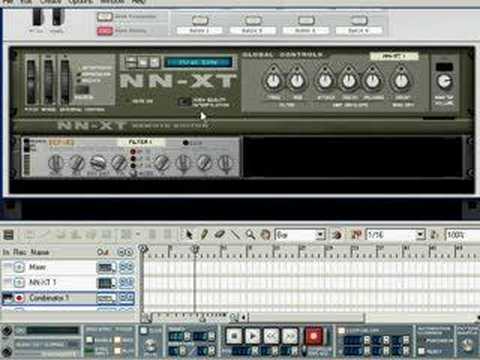
Task: Open the Window menu
Action: point(112,2)
